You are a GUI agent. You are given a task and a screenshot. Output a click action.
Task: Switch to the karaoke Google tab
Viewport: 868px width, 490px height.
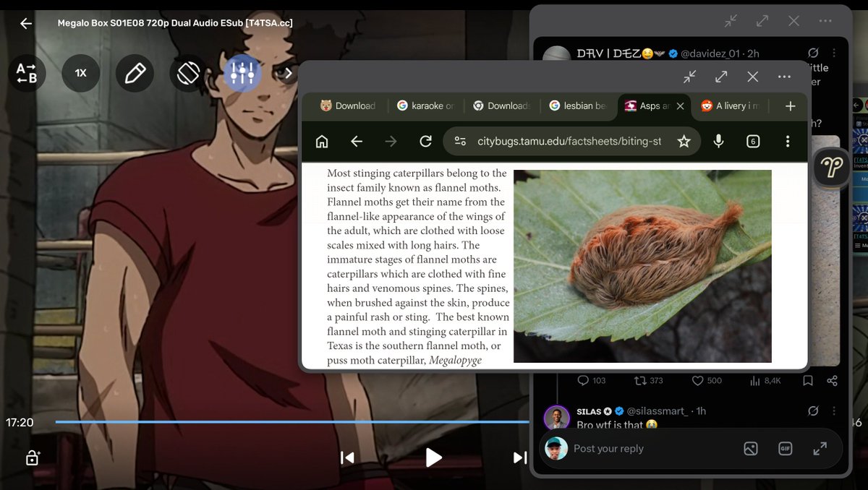pos(425,106)
